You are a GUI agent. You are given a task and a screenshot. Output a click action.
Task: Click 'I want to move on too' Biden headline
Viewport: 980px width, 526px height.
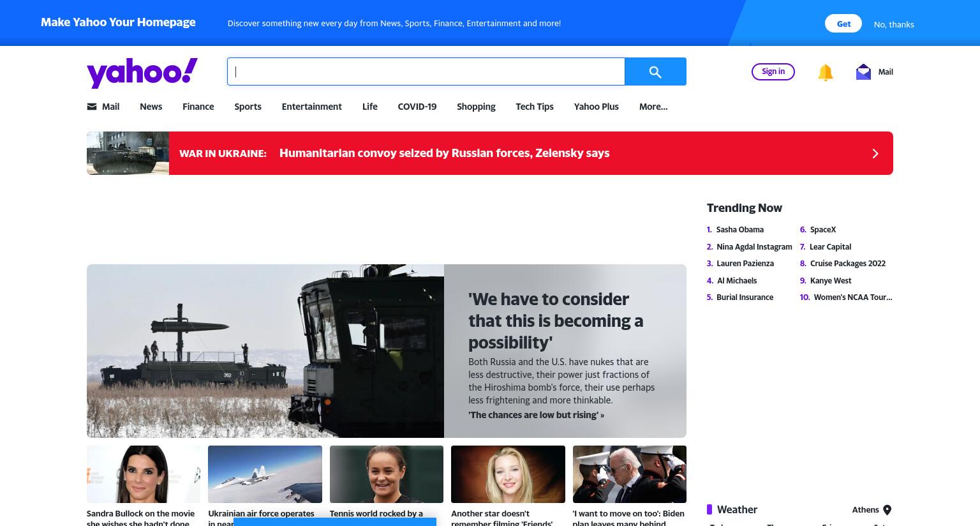[x=628, y=518]
